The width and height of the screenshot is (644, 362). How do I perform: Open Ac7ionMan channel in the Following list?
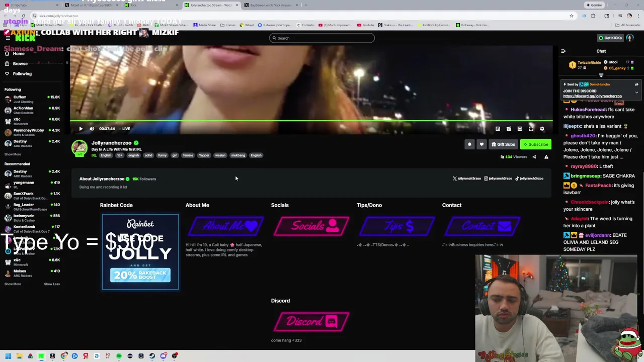(32, 110)
